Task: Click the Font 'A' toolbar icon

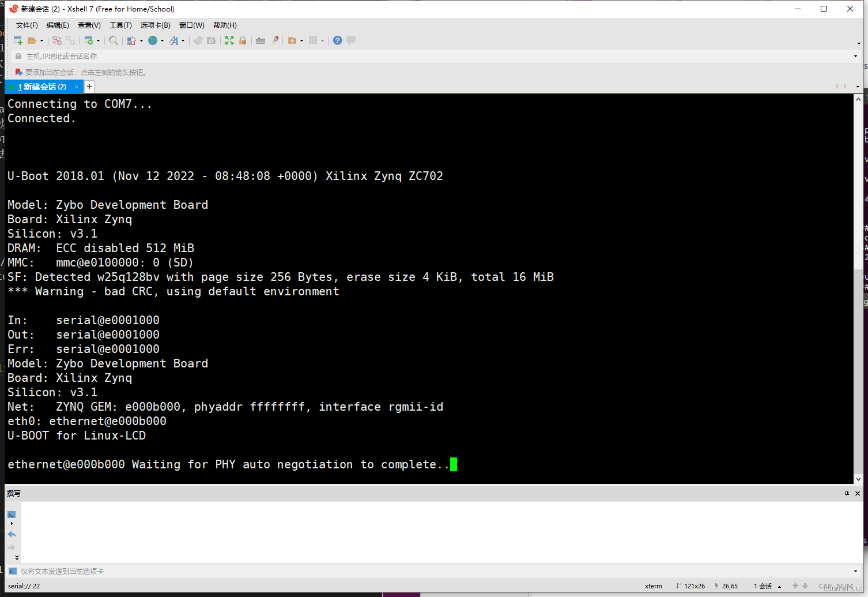Action: tap(173, 40)
